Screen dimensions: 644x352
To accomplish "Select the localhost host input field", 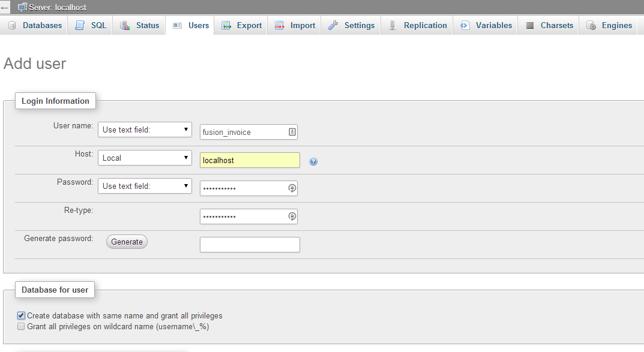I will pyautogui.click(x=249, y=160).
